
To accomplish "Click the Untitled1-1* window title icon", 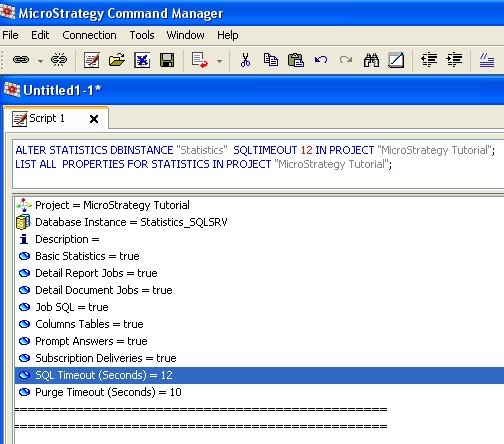I will point(12,90).
